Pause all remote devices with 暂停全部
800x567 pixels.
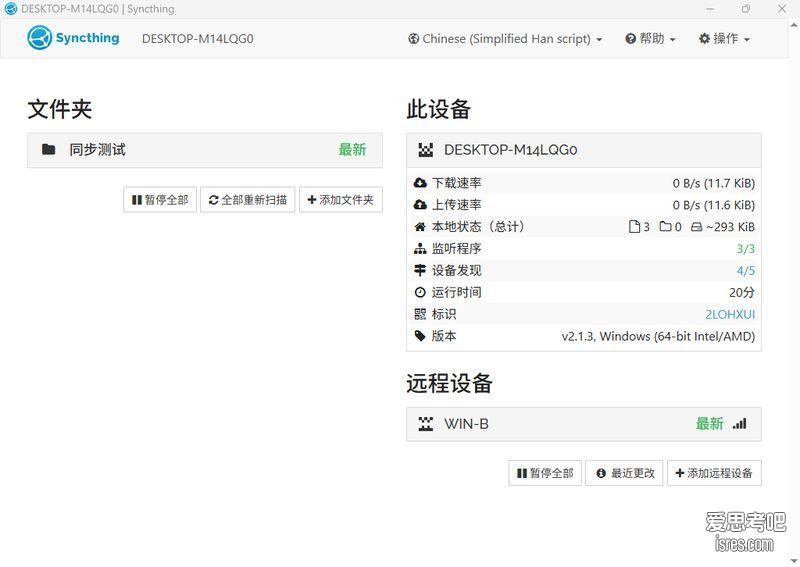pos(545,473)
